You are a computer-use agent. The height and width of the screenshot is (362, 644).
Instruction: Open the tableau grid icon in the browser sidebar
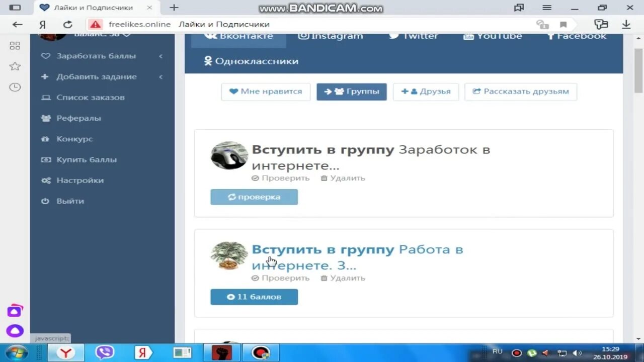point(15,46)
